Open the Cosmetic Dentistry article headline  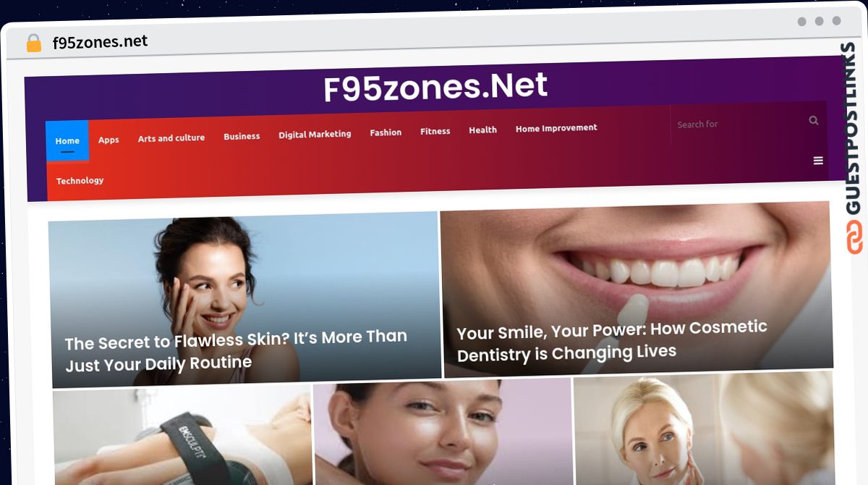[x=612, y=341]
